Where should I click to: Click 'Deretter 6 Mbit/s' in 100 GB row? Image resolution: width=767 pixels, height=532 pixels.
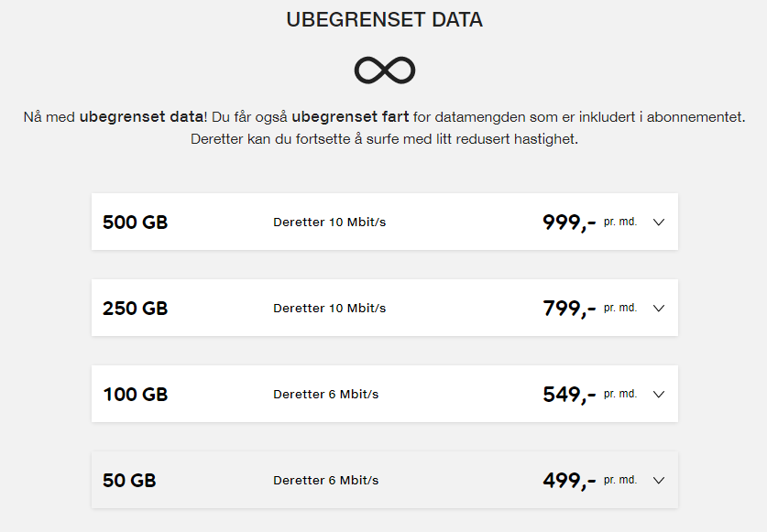[x=326, y=394]
